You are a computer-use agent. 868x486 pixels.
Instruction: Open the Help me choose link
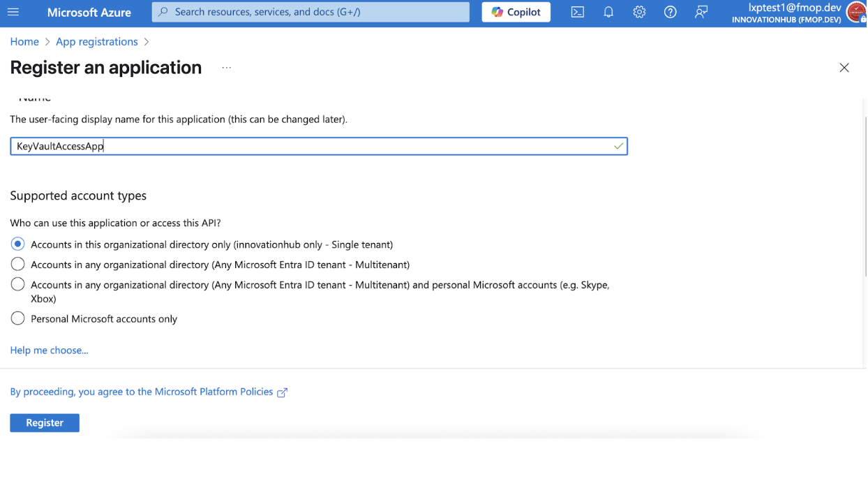(49, 351)
